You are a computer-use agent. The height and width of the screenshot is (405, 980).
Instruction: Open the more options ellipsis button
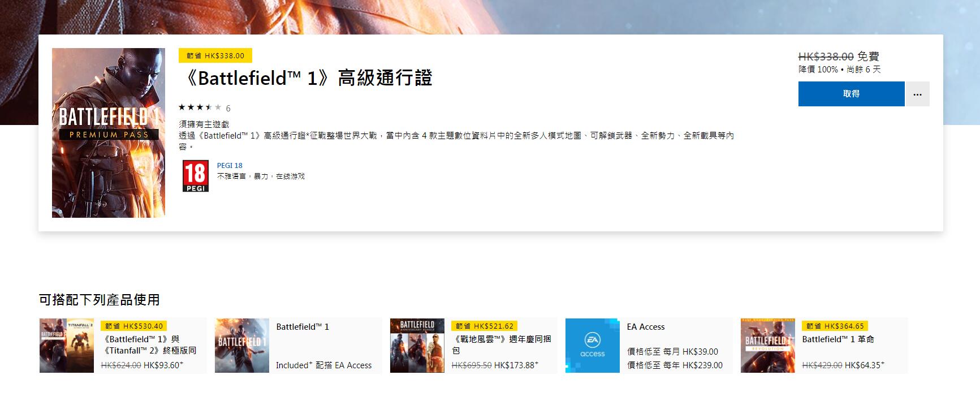[917, 94]
